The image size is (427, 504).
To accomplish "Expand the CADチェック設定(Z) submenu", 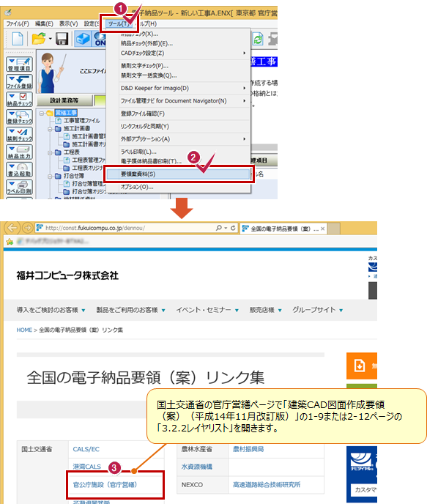I will [183, 53].
